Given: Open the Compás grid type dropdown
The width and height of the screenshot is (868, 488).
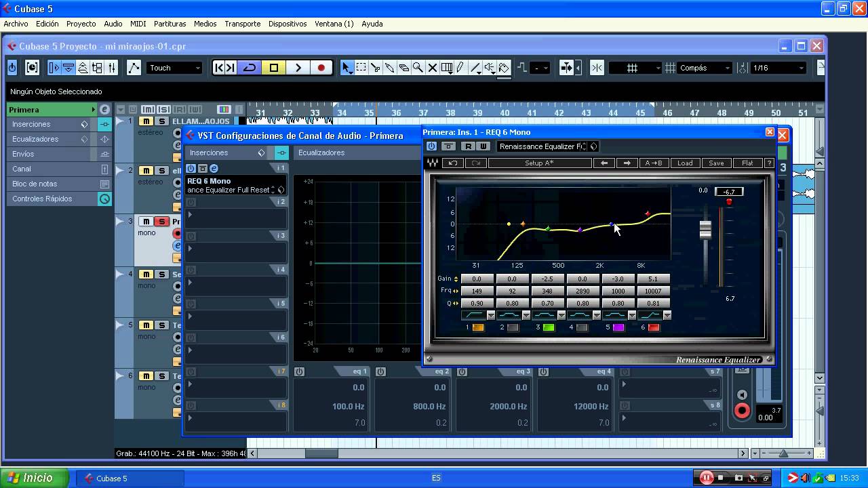Looking at the screenshot, I should coord(705,67).
